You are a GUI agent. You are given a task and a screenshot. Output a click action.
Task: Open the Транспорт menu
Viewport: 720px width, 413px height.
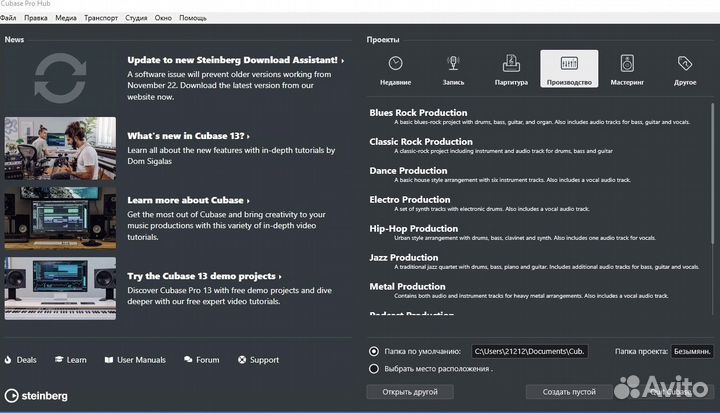click(x=101, y=18)
